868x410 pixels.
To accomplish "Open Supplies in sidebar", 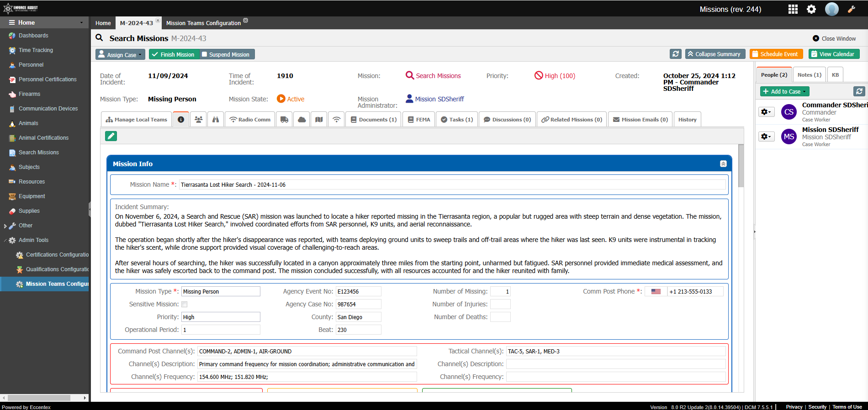I will pyautogui.click(x=29, y=211).
